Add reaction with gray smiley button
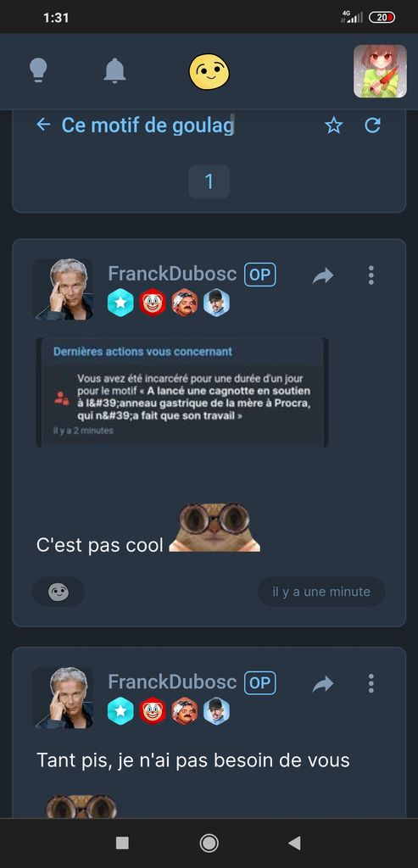 59,592
